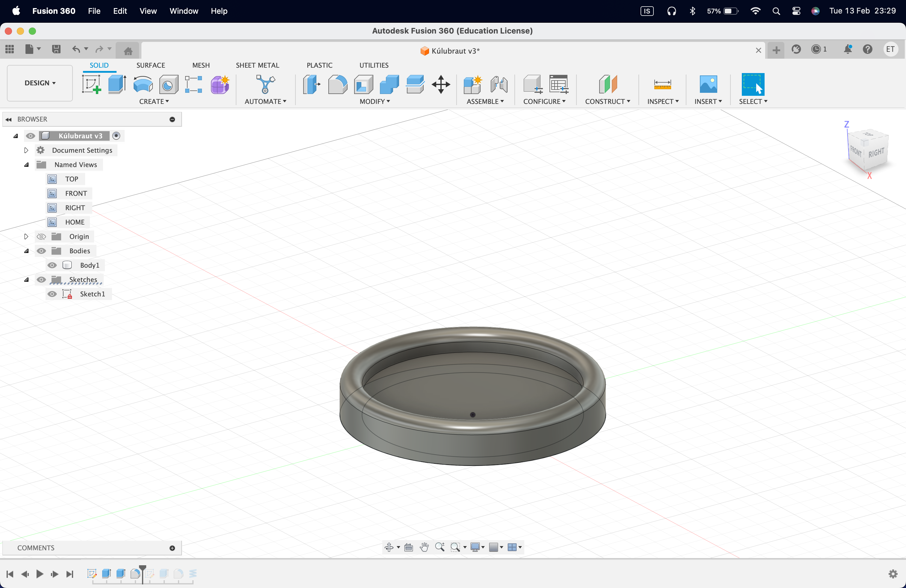Select the FRONT named view

coord(76,193)
